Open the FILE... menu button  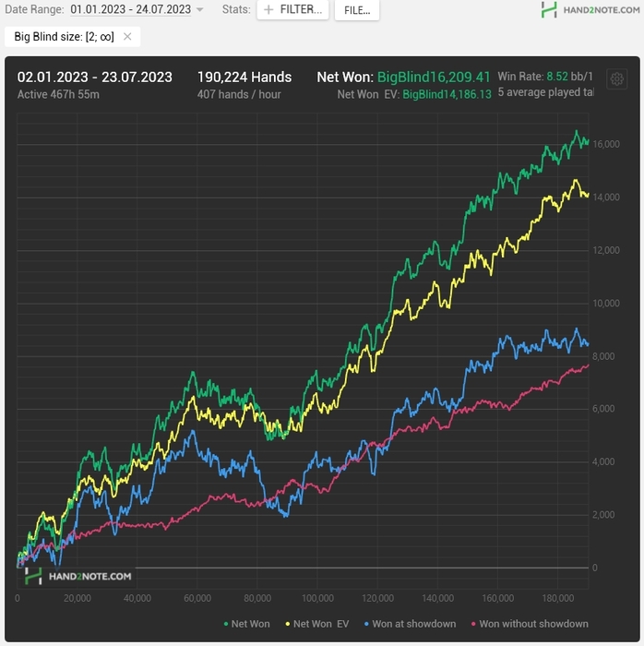click(357, 10)
